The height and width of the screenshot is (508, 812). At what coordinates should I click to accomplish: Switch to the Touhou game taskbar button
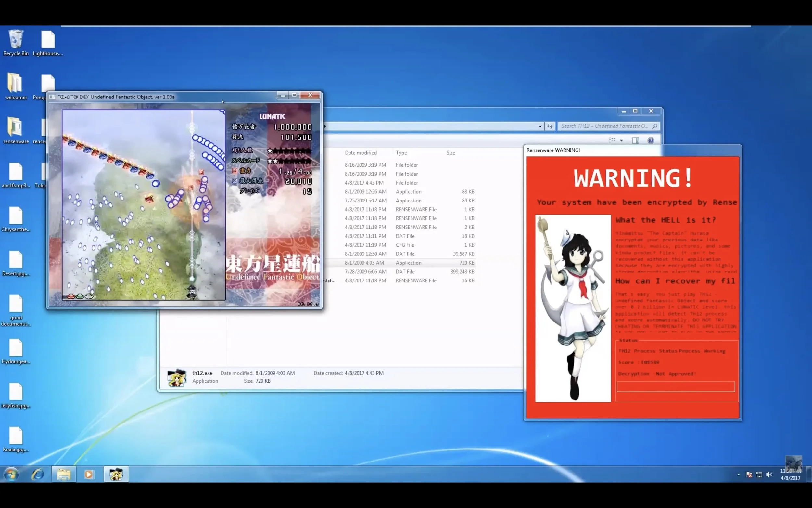[116, 474]
